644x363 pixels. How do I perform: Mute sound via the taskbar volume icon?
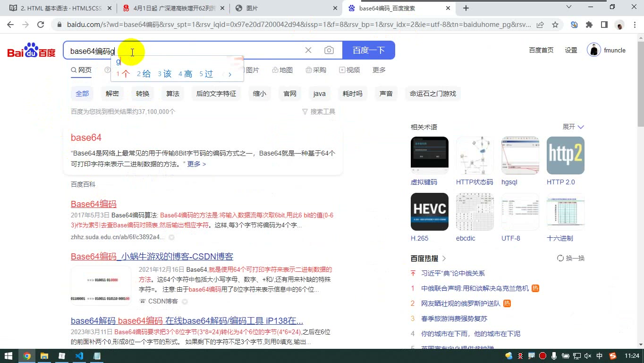588,356
